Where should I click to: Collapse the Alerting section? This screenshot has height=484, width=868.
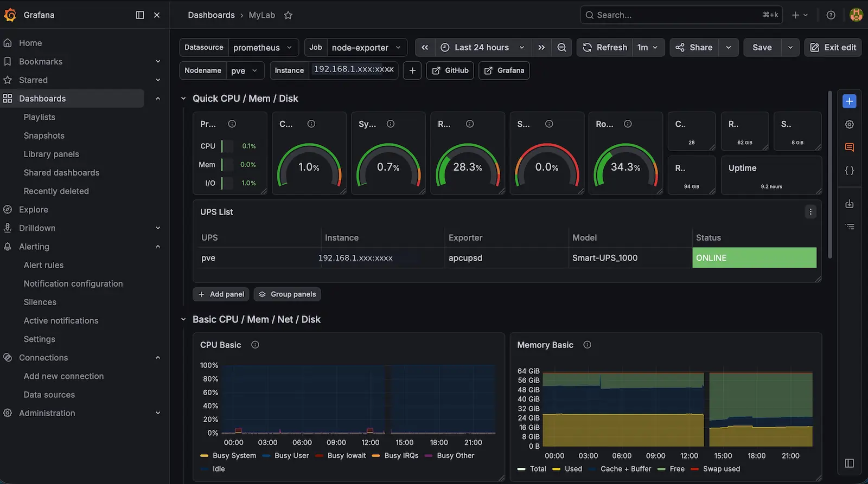[x=158, y=247]
